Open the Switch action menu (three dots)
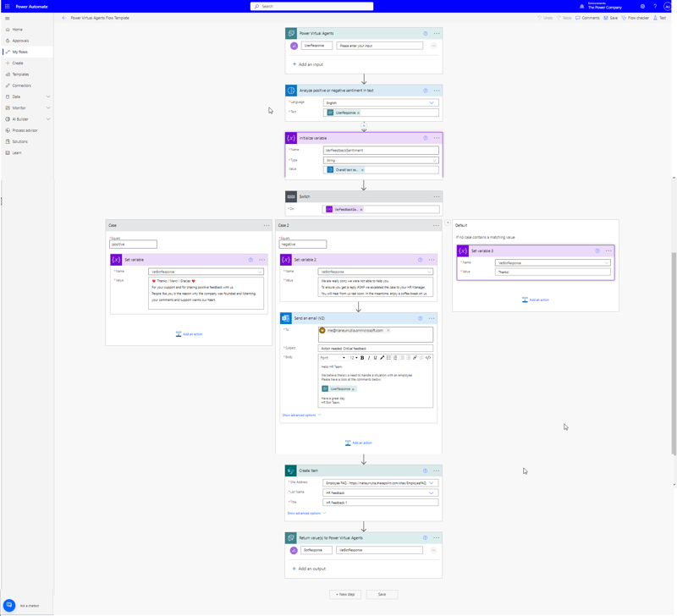This screenshot has width=677, height=616. click(437, 197)
